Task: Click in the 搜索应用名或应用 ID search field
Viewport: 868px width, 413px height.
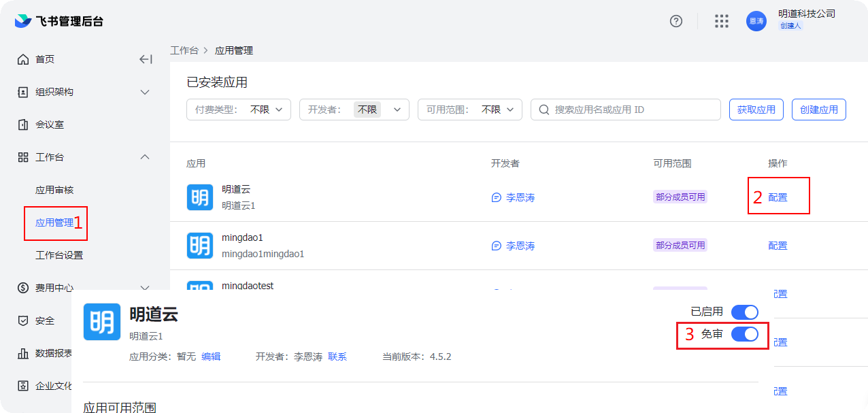Action: pos(626,110)
